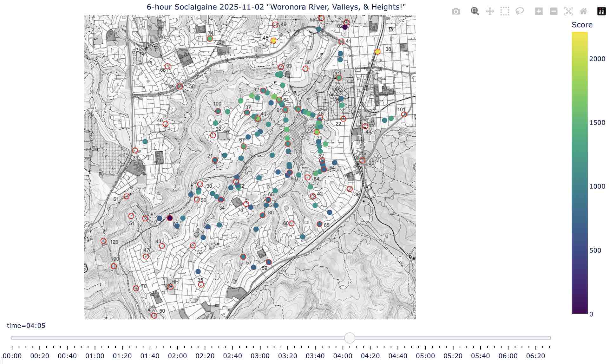
Task: Open the Plotly logo link icon
Action: pos(601,12)
